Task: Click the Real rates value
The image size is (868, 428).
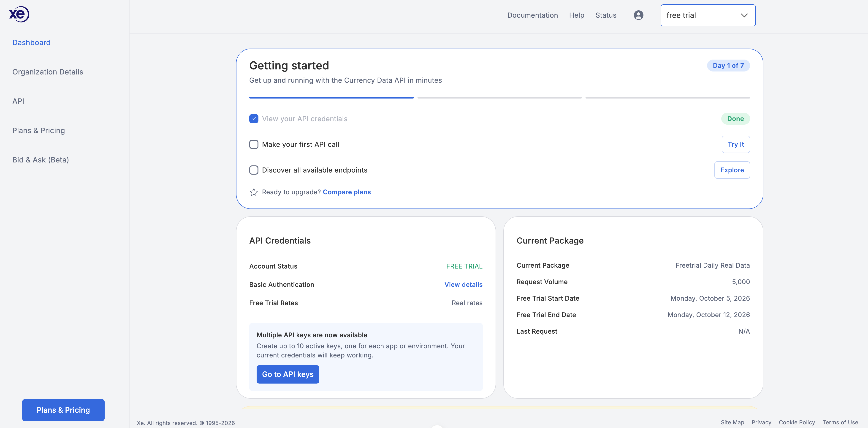Action: coord(467,303)
